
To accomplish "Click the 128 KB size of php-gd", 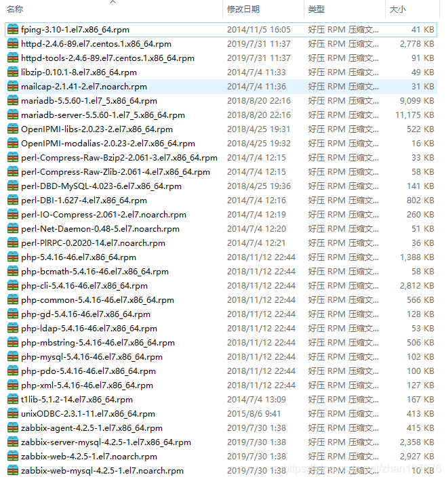I will [x=420, y=314].
